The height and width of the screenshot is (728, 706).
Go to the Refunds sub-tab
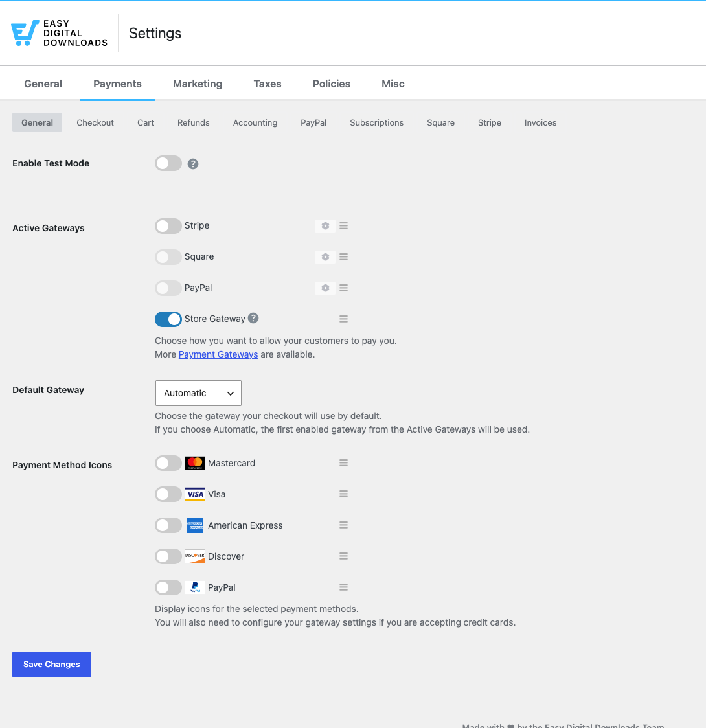click(x=194, y=122)
